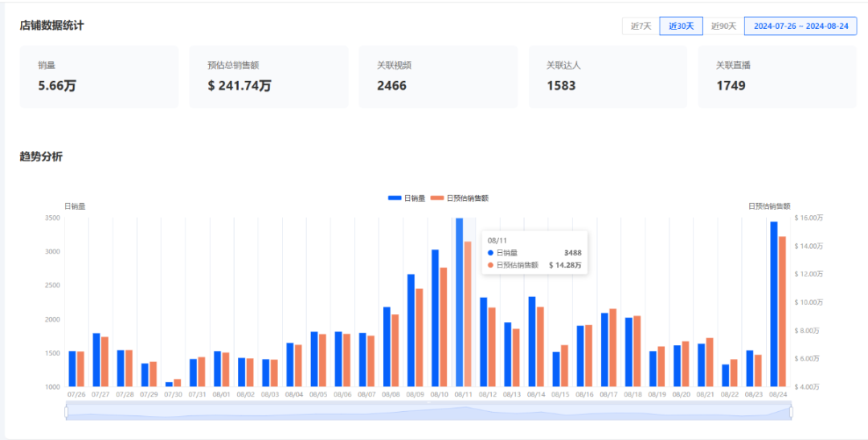This screenshot has height=440, width=868.
Task: Select the orange sales bar for 08/11
Action: (x=468, y=315)
